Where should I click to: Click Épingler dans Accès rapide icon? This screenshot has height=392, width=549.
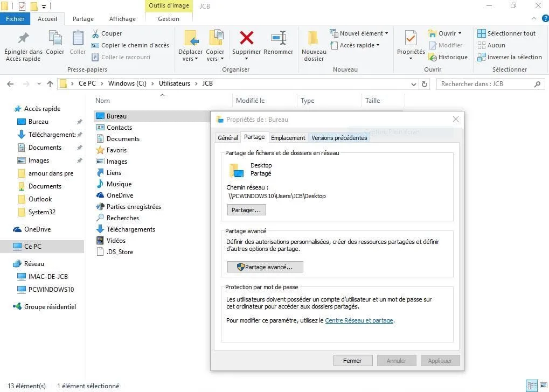pyautogui.click(x=24, y=38)
